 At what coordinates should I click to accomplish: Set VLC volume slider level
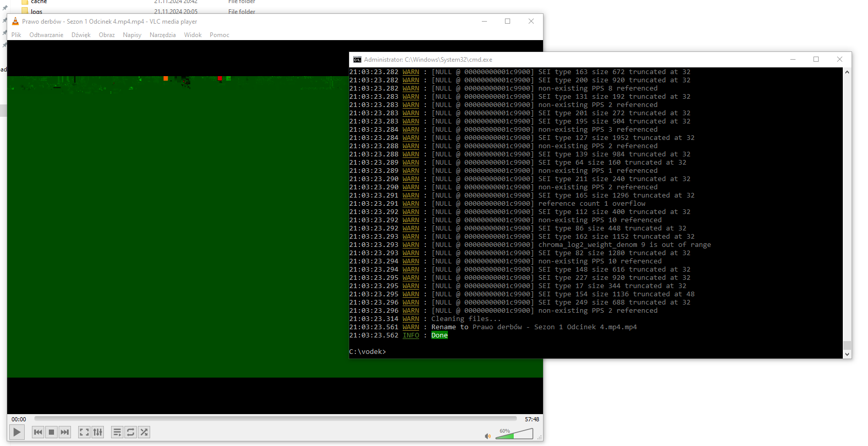(514, 434)
